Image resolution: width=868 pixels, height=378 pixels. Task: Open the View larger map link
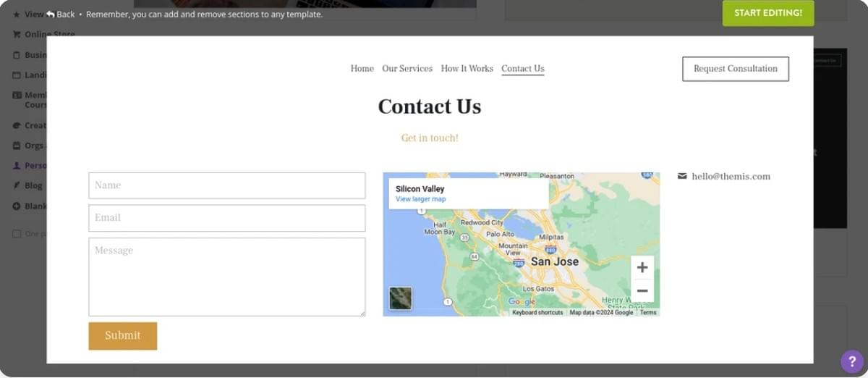[x=420, y=199]
